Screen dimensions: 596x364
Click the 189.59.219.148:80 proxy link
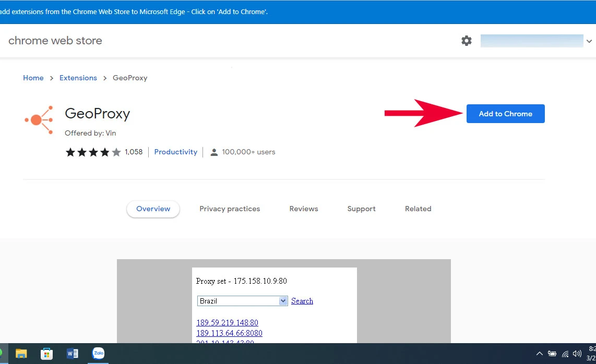point(227,322)
